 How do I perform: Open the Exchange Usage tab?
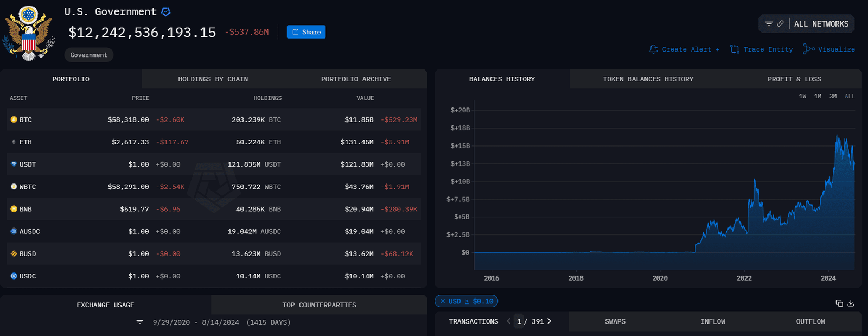tap(105, 305)
